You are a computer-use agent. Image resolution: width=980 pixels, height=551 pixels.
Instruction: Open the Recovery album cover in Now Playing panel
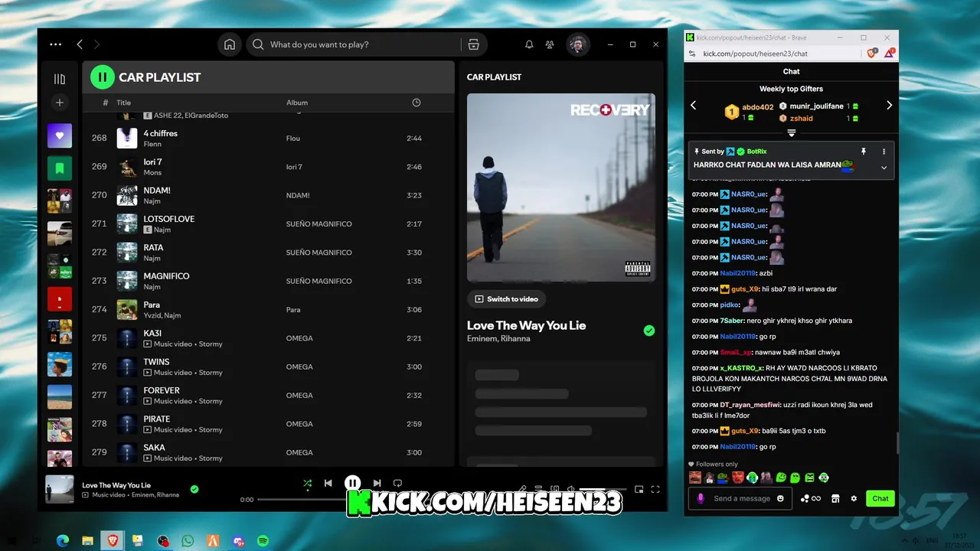(561, 187)
